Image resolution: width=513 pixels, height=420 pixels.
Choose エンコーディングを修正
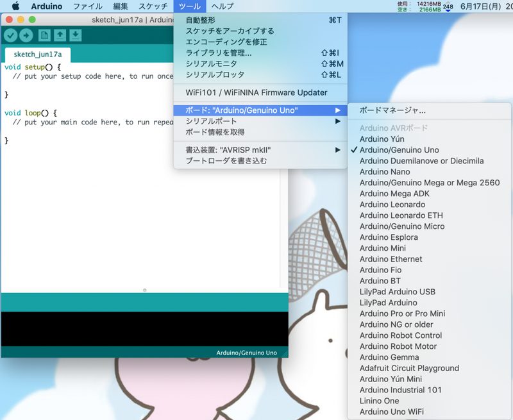click(260, 42)
